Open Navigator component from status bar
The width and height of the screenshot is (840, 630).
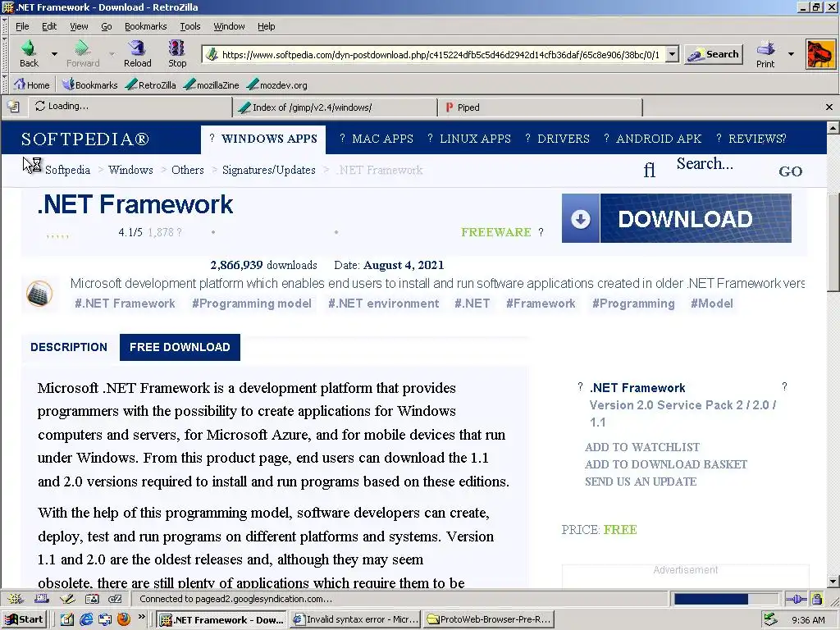[15, 599]
